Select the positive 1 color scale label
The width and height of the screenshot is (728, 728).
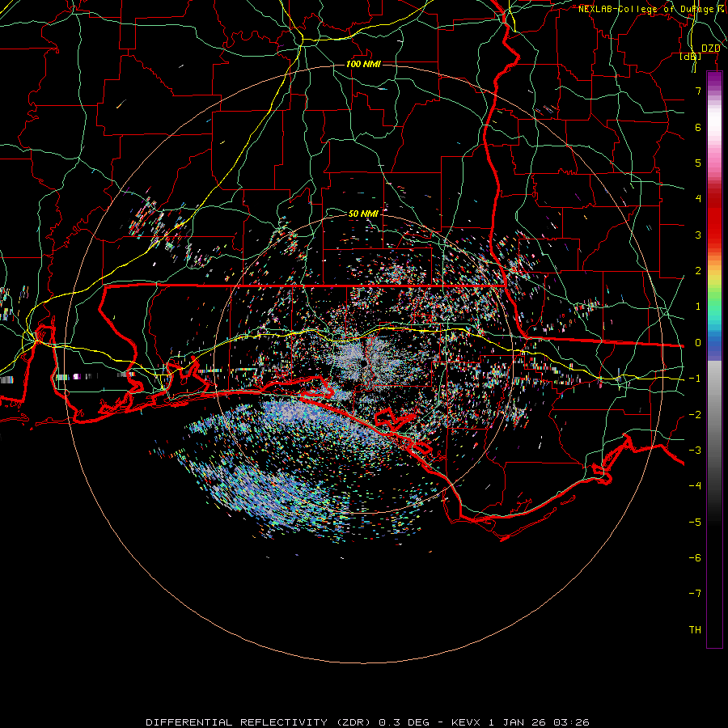tap(698, 307)
